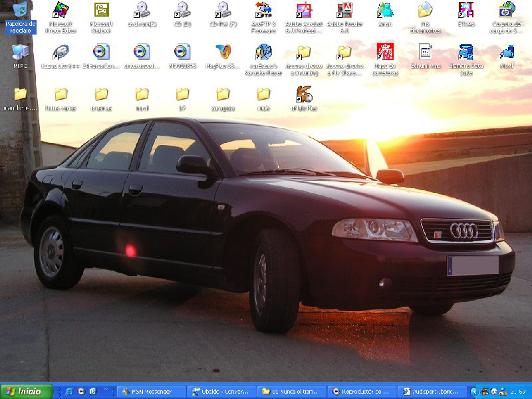
Task: Select the Microsoft Outlook desktop icon
Action: click(x=102, y=17)
